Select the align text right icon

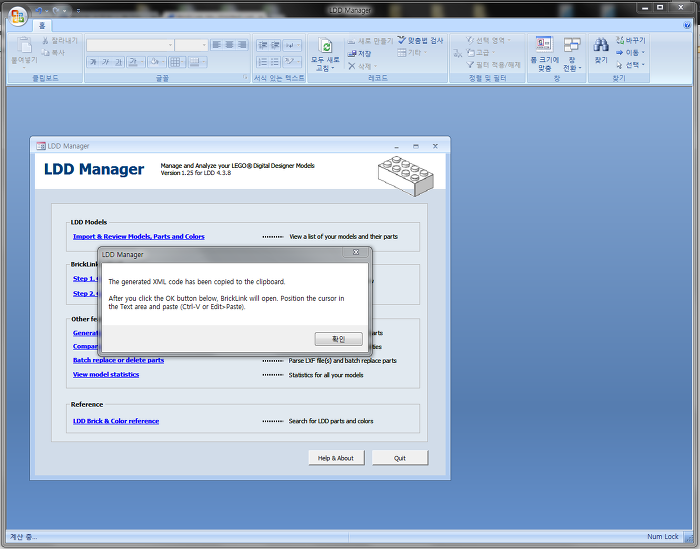(242, 45)
